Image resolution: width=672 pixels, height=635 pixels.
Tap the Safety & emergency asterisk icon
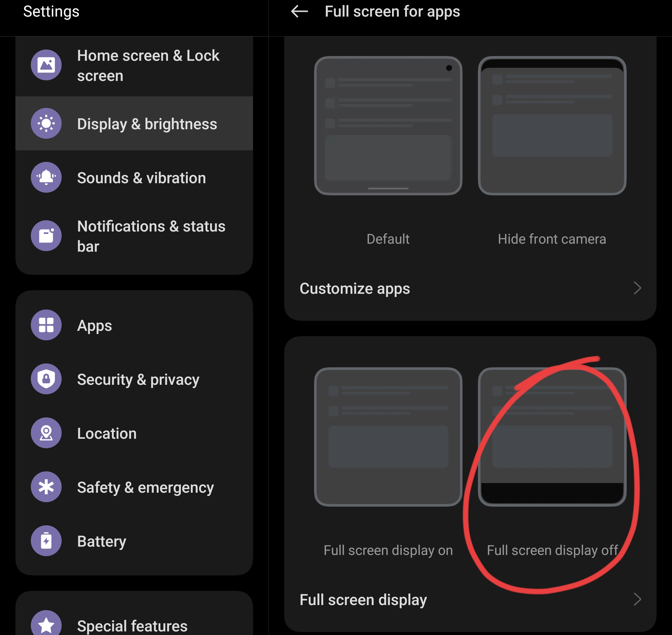(x=46, y=487)
